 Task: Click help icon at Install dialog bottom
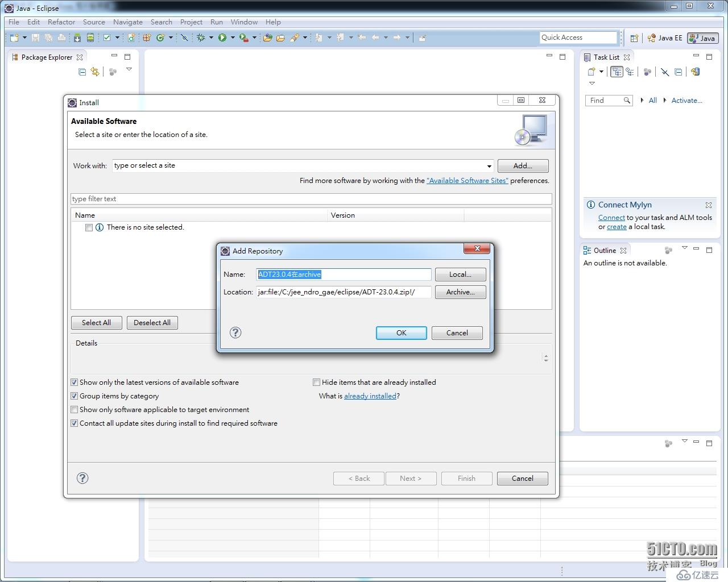point(82,478)
